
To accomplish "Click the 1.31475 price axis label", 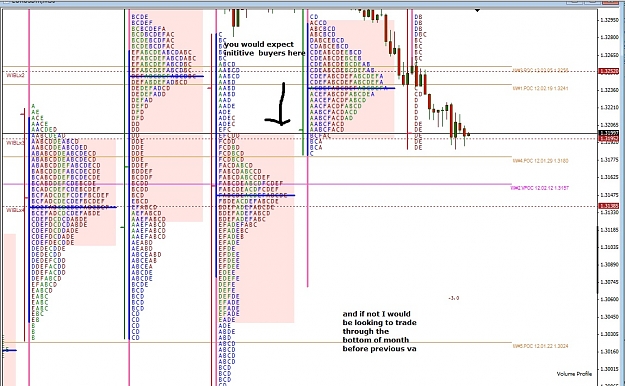I will pos(610,195).
